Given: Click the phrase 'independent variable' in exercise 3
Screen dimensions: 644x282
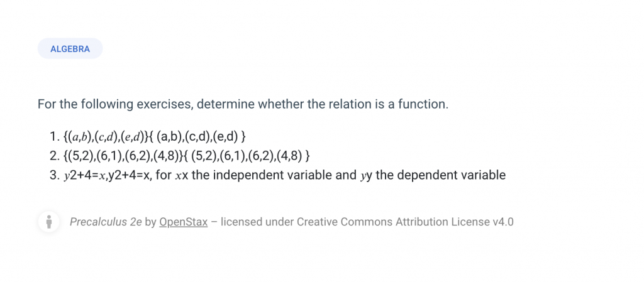Looking at the screenshot, I should tap(269, 175).
